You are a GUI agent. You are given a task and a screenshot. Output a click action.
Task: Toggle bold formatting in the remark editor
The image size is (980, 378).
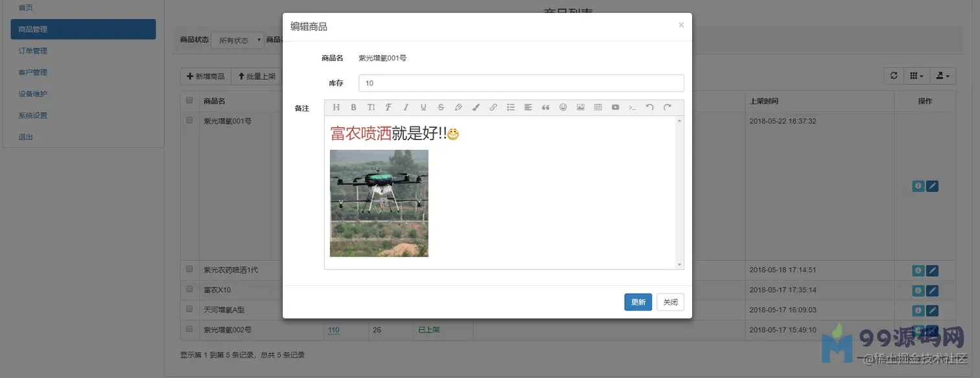point(353,108)
